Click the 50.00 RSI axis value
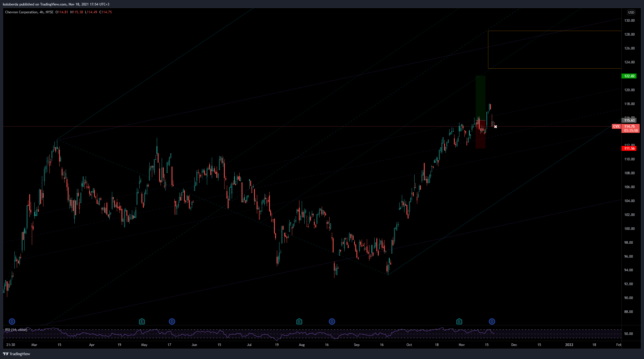This screenshot has height=359, width=644. (x=628, y=334)
